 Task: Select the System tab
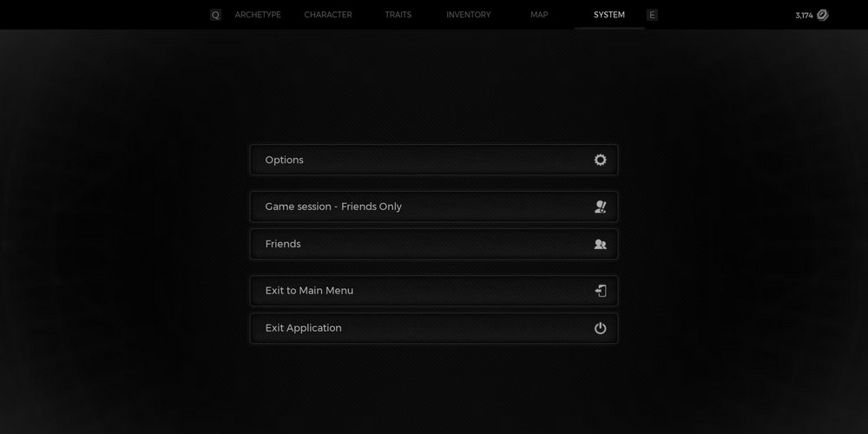click(x=609, y=15)
